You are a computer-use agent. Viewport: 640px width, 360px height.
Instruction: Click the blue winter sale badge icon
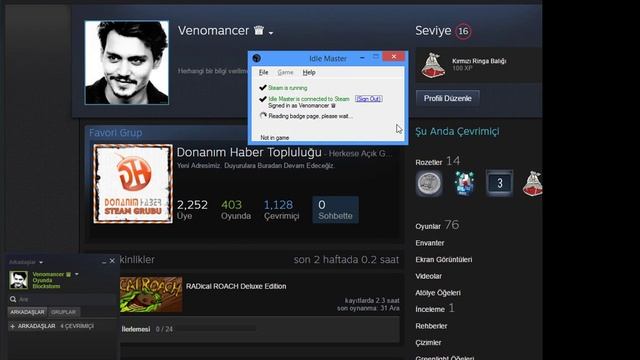pyautogui.click(x=464, y=183)
